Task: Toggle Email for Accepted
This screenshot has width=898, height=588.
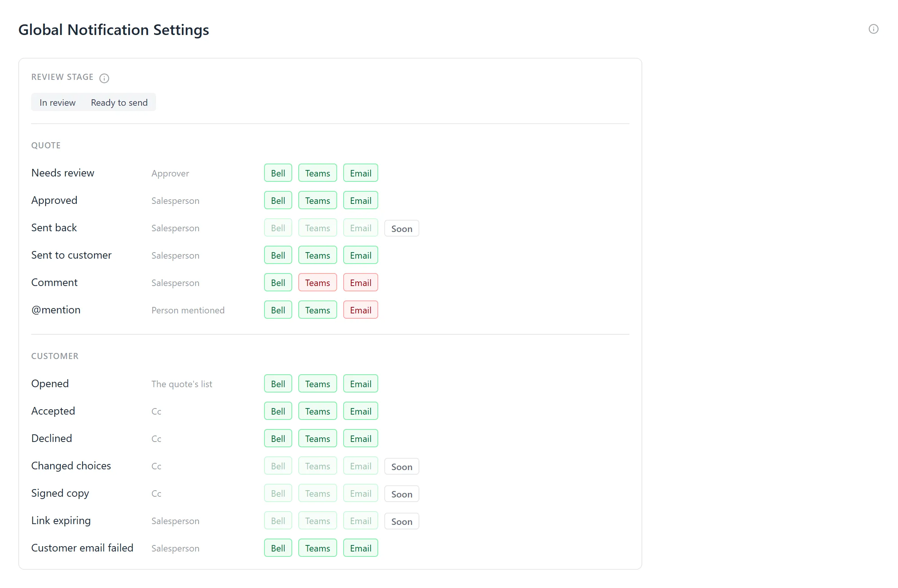Action: 361,411
